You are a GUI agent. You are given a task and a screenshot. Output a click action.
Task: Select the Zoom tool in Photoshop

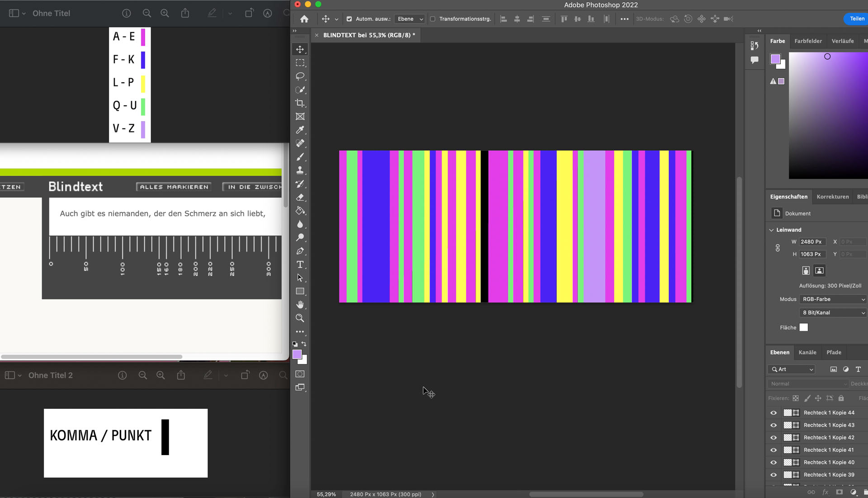pyautogui.click(x=300, y=318)
